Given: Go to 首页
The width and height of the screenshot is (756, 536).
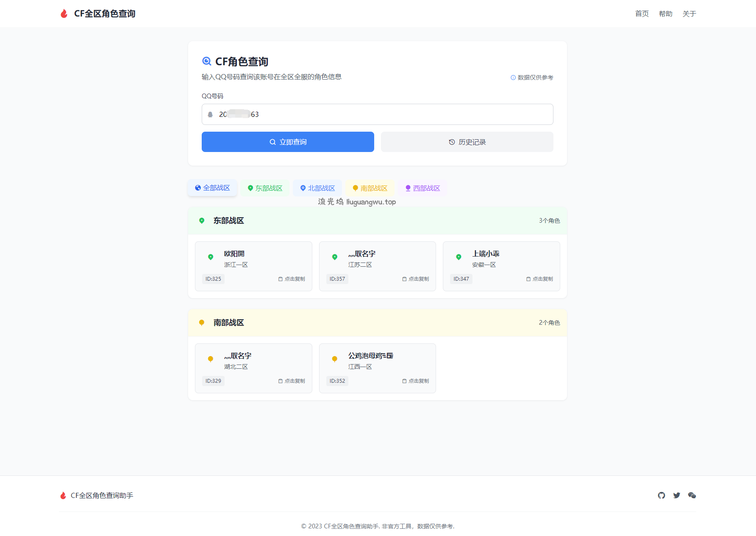Looking at the screenshot, I should click(x=641, y=13).
